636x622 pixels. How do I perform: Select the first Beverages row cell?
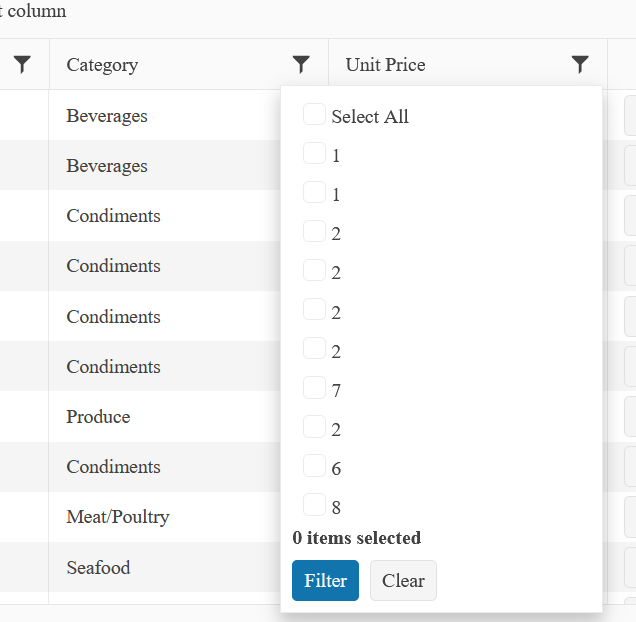click(x=107, y=116)
